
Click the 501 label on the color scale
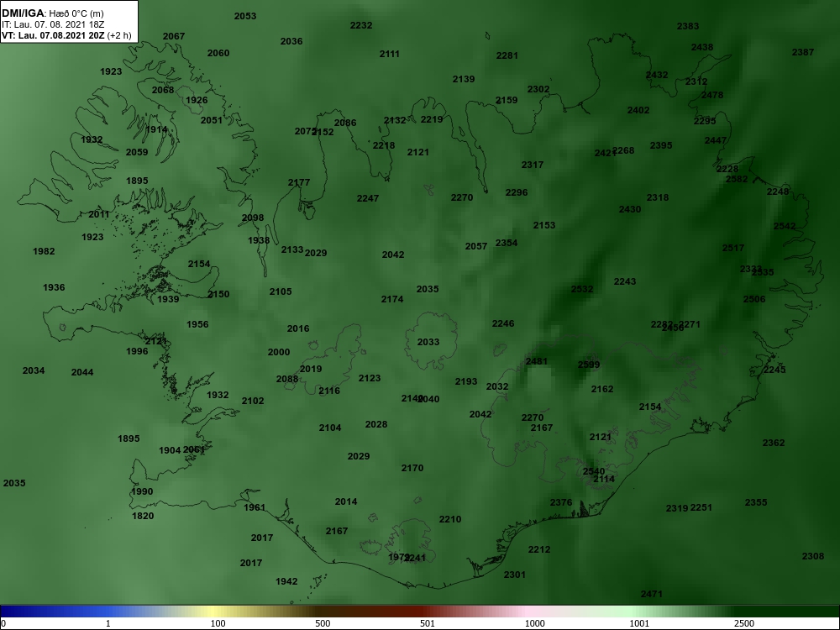point(428,623)
